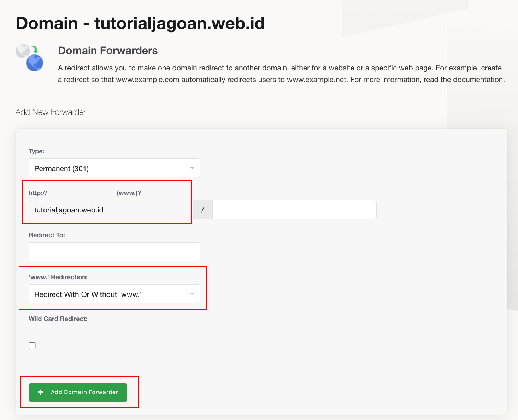
Task: Open the Type dropdown showing Permanent (301)
Action: click(x=114, y=168)
